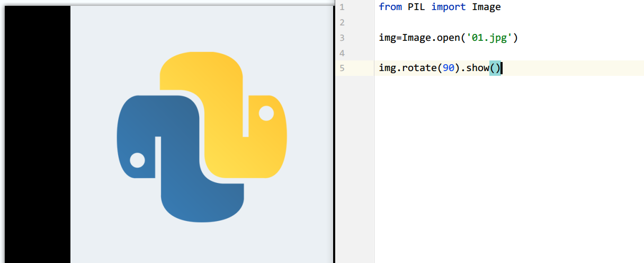Viewport: 644px width, 263px height.
Task: Click line number 2 in gutter
Action: pyautogui.click(x=342, y=22)
